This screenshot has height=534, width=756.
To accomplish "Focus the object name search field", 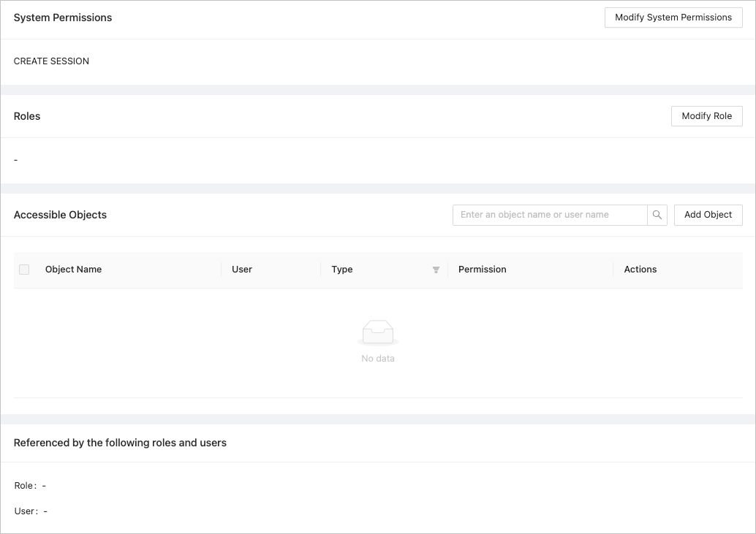I will pos(550,215).
